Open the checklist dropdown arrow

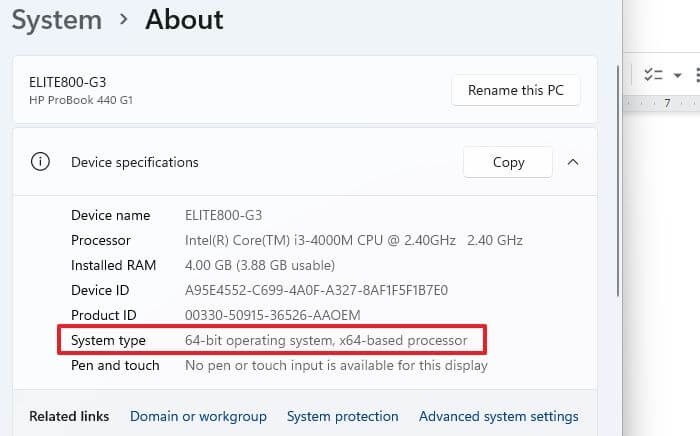pyautogui.click(x=677, y=75)
